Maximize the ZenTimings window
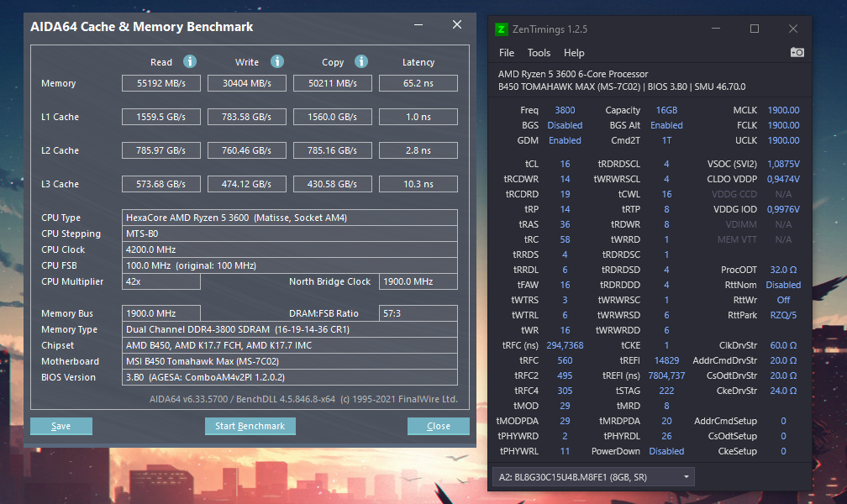Screen dimensions: 847x504 pos(755,29)
